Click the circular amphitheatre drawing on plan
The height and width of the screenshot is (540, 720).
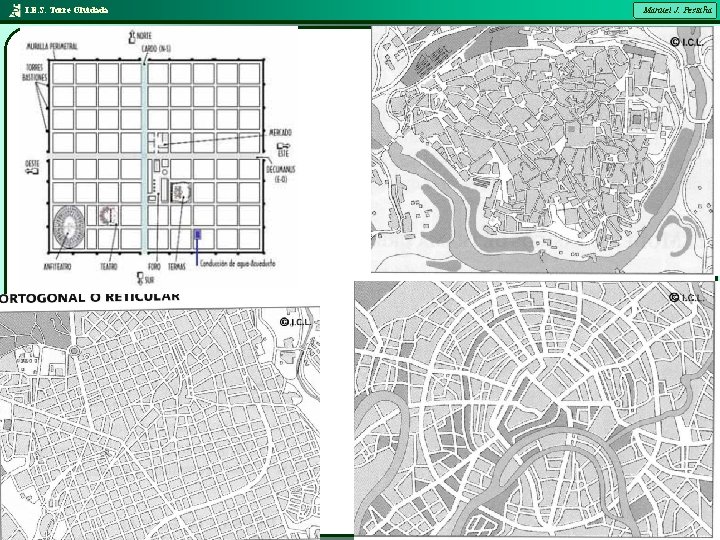click(69, 227)
